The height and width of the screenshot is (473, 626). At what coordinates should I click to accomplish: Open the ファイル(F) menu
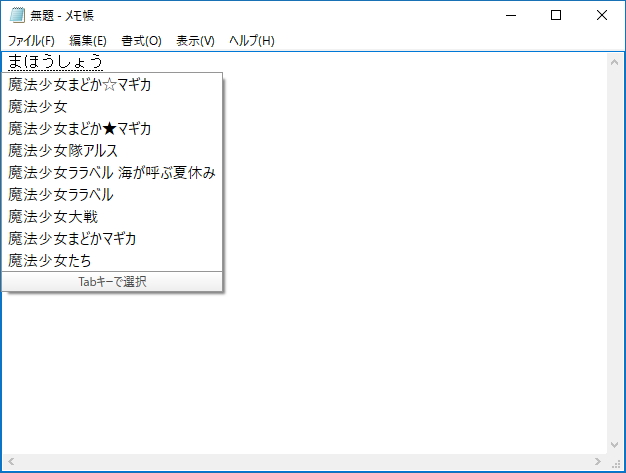point(31,41)
